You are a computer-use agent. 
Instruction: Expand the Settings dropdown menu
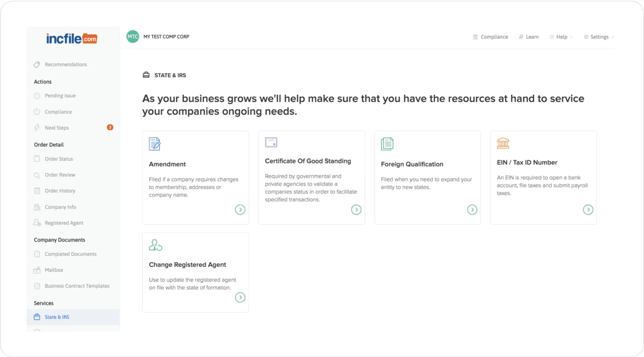(x=599, y=37)
